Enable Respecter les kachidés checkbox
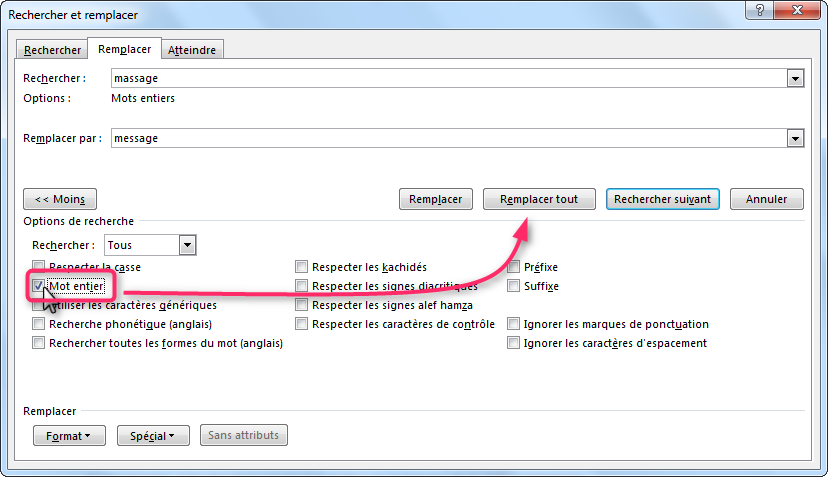Image resolution: width=828 pixels, height=477 pixels. pos(302,267)
